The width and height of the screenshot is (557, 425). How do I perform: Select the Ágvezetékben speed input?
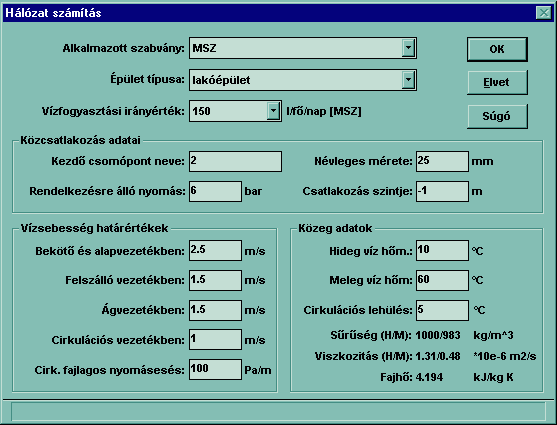pos(215,310)
